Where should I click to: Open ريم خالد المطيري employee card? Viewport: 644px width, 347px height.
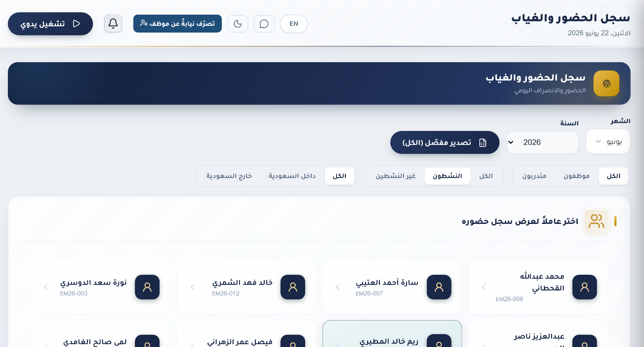392,334
